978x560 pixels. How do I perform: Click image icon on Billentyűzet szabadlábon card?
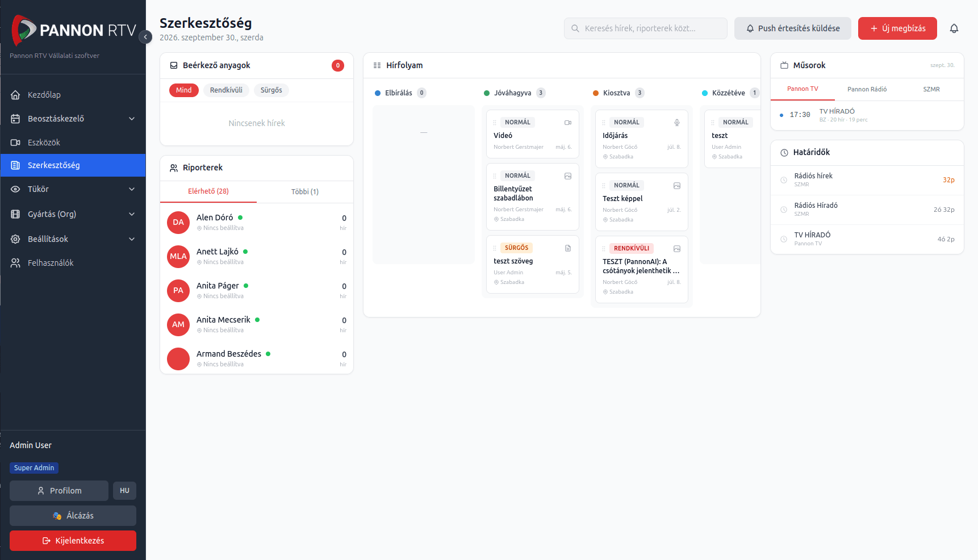568,176
